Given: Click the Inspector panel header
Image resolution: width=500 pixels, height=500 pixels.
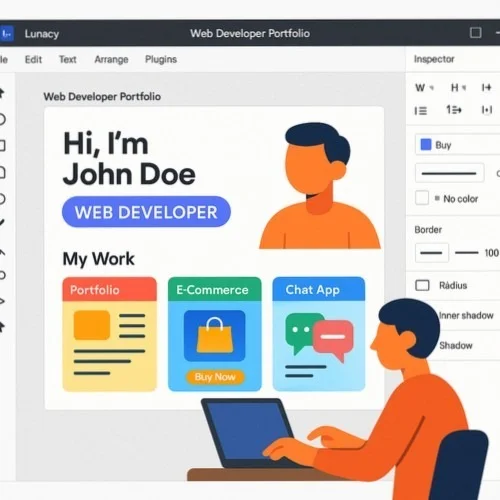Looking at the screenshot, I should point(434,59).
